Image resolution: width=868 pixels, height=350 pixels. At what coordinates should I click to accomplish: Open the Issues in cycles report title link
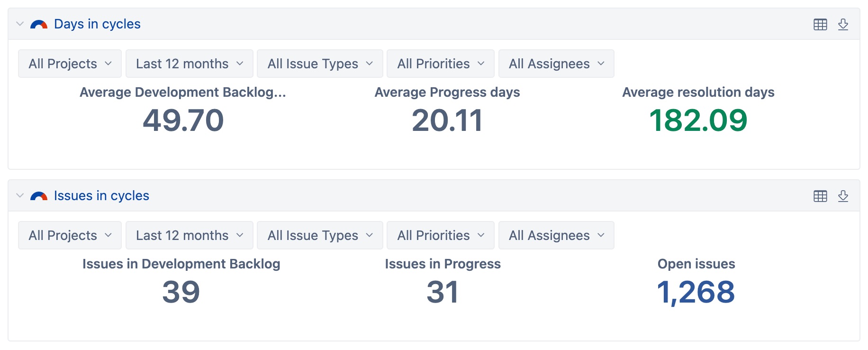[101, 196]
